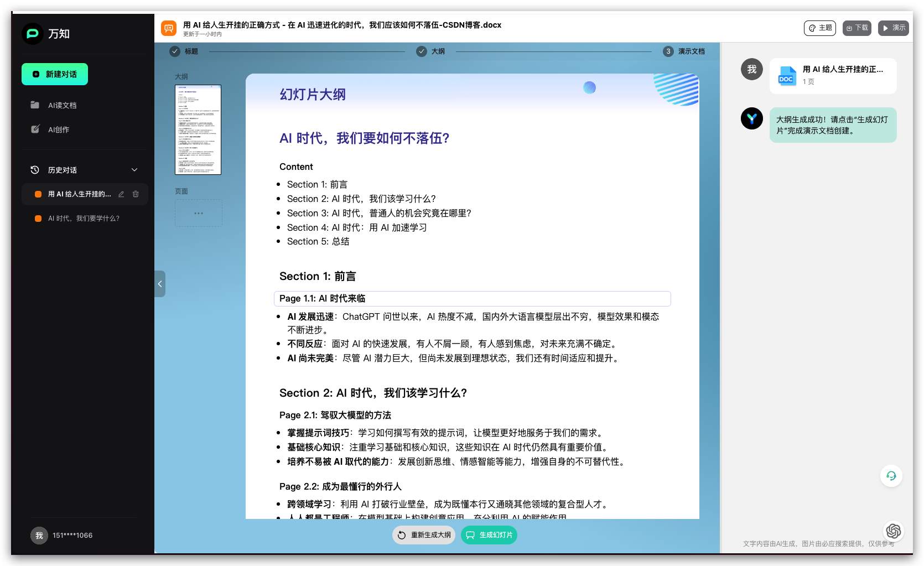Image resolution: width=924 pixels, height=566 pixels.
Task: Click the floating swirl assistant icon
Action: click(x=894, y=531)
